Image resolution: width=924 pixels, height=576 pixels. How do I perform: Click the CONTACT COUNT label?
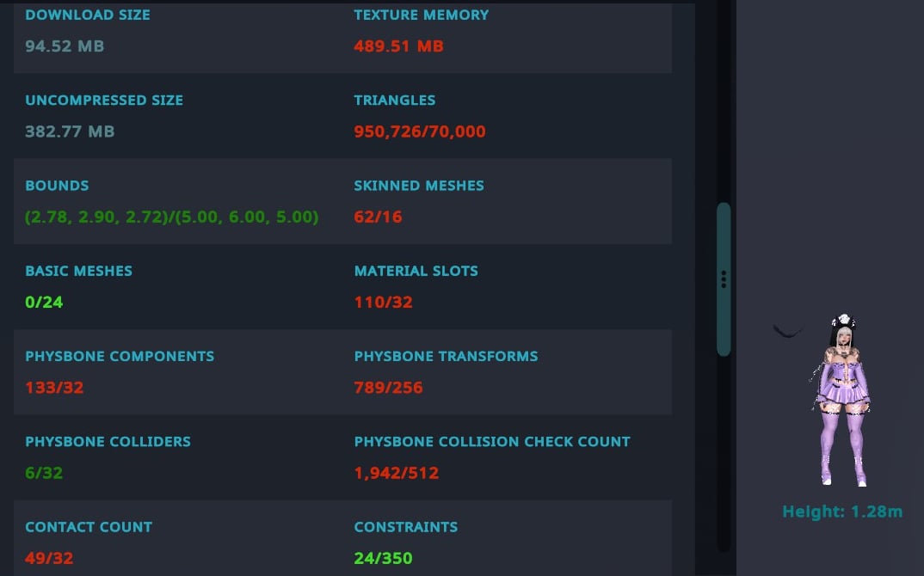[x=89, y=527]
